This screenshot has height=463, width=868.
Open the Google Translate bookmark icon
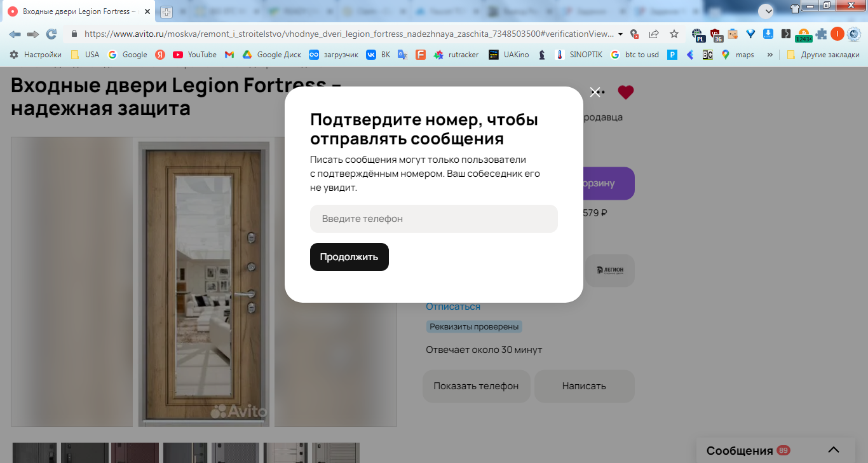402,55
